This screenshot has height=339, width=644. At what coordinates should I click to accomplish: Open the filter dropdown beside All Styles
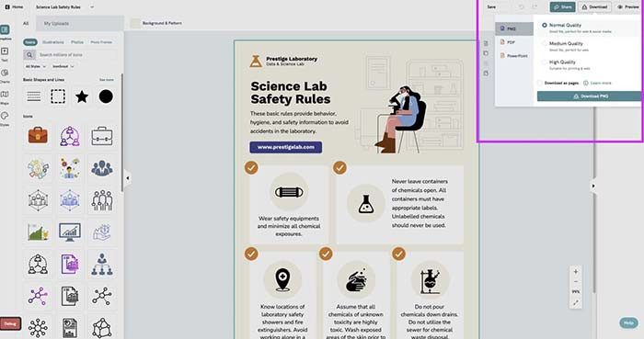[63, 66]
